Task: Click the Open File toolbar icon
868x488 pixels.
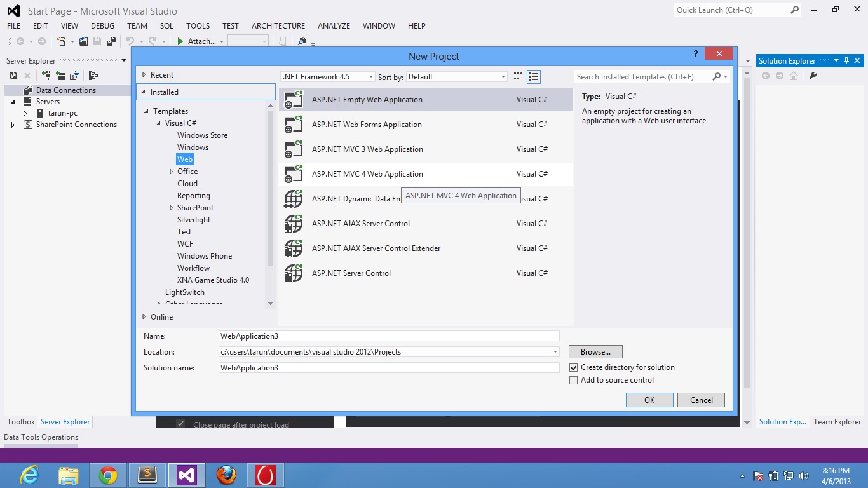Action: tap(83, 41)
